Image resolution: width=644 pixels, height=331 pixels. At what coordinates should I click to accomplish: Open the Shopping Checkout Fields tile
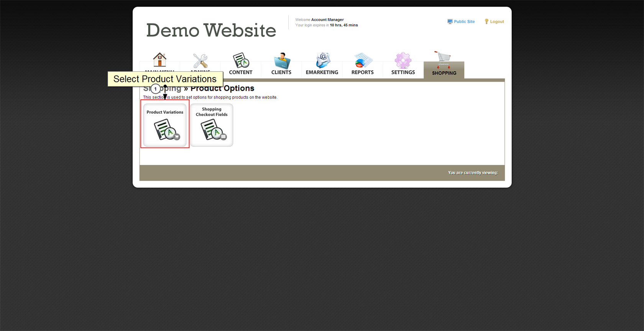tap(212, 125)
